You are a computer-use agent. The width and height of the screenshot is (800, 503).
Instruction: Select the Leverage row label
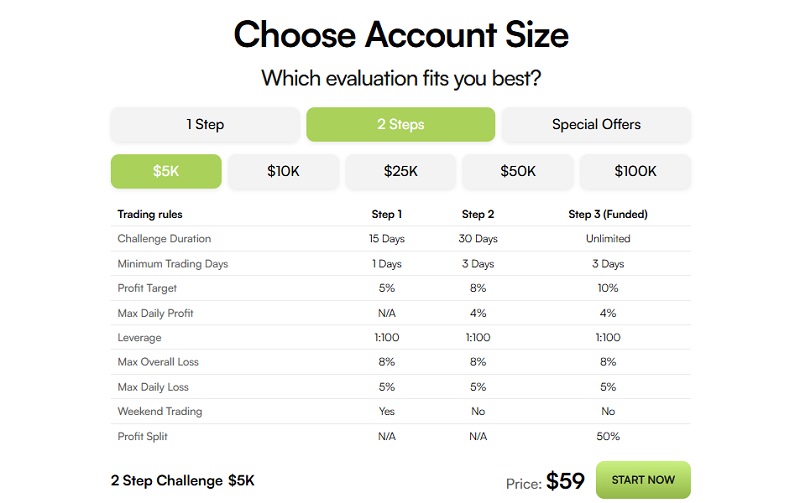pyautogui.click(x=140, y=338)
